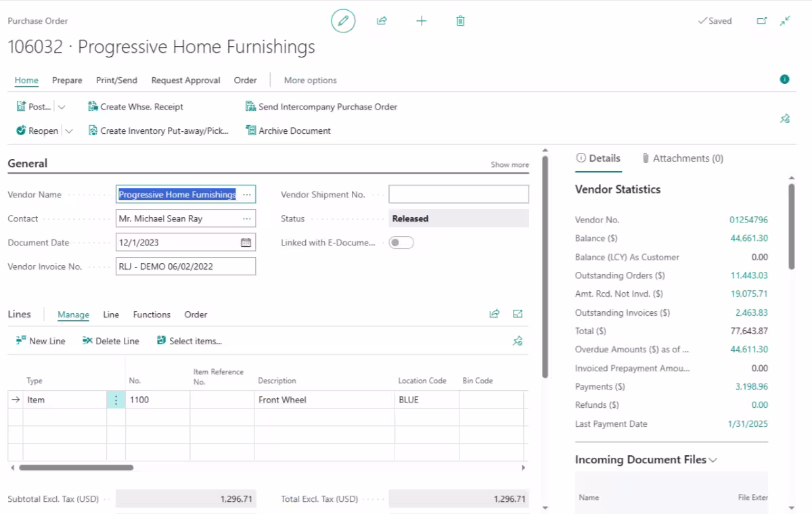Click Contact lookup ellipsis
This screenshot has width=812, height=514.
click(247, 218)
